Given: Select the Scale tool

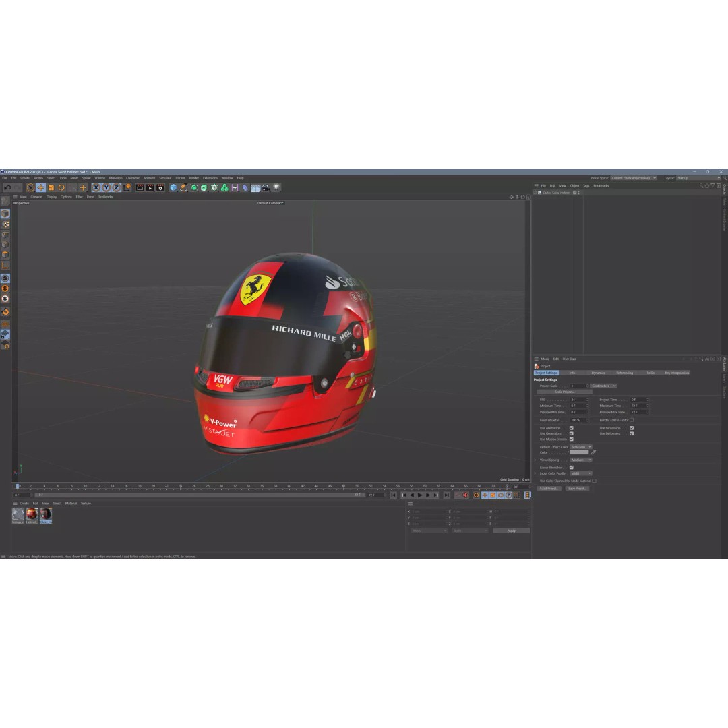Looking at the screenshot, I should tap(53, 188).
